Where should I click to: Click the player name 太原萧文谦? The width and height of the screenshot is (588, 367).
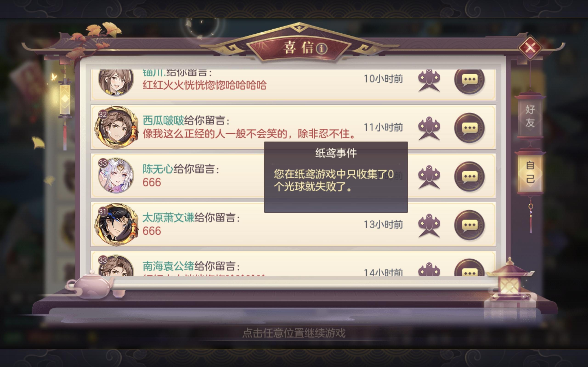click(168, 217)
